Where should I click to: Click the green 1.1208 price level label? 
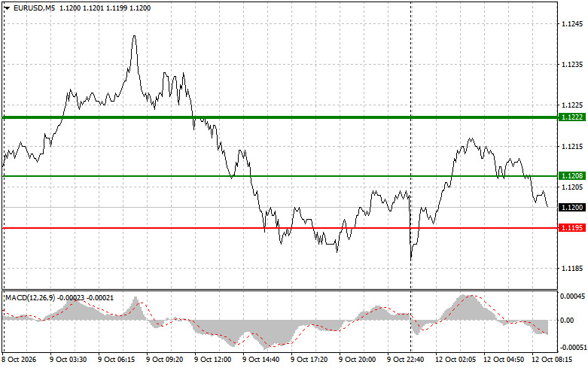tap(572, 176)
